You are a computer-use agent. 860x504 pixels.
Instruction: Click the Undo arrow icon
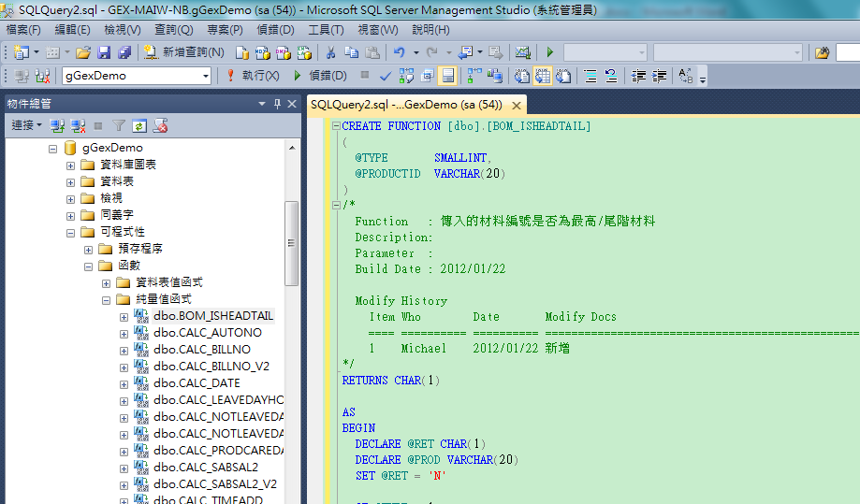[400, 52]
